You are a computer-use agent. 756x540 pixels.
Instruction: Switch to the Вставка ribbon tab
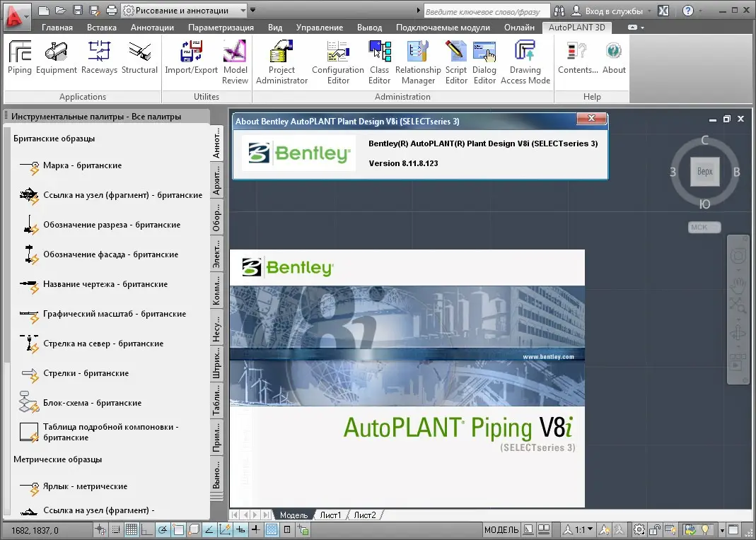tap(102, 28)
